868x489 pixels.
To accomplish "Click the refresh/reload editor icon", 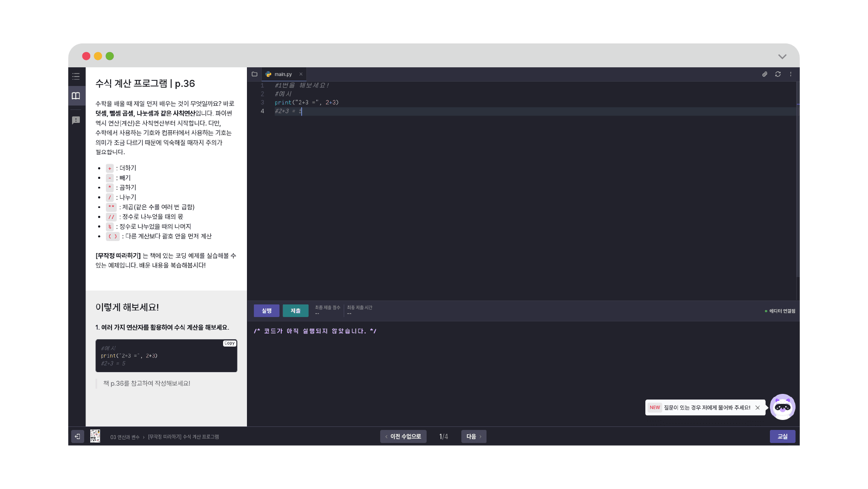I will (x=777, y=74).
